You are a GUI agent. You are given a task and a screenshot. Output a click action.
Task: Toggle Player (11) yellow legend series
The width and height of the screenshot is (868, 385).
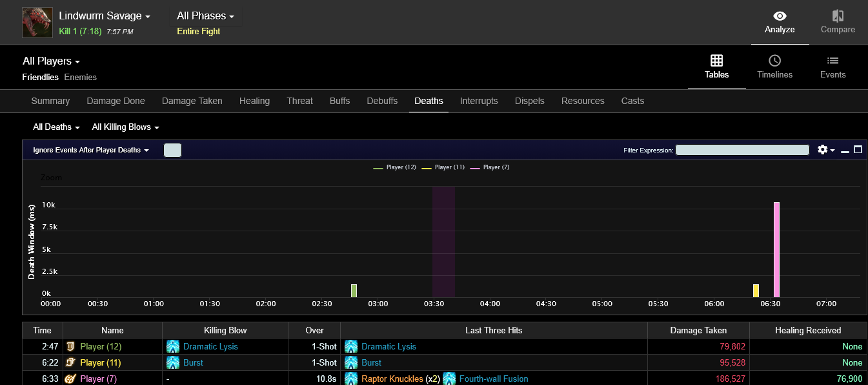pyautogui.click(x=443, y=167)
